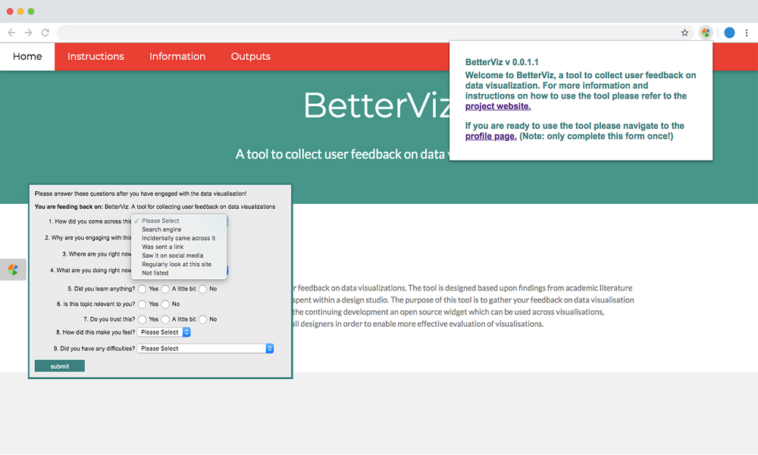The image size is (758, 455).
Task: Select No for 'Is this topic relevant to you?'
Action: coord(166,304)
